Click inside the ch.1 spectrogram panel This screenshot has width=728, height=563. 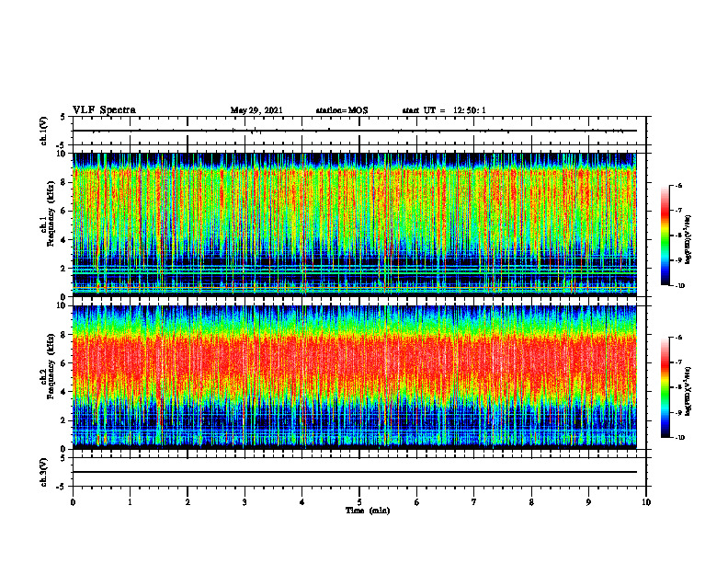(x=355, y=224)
